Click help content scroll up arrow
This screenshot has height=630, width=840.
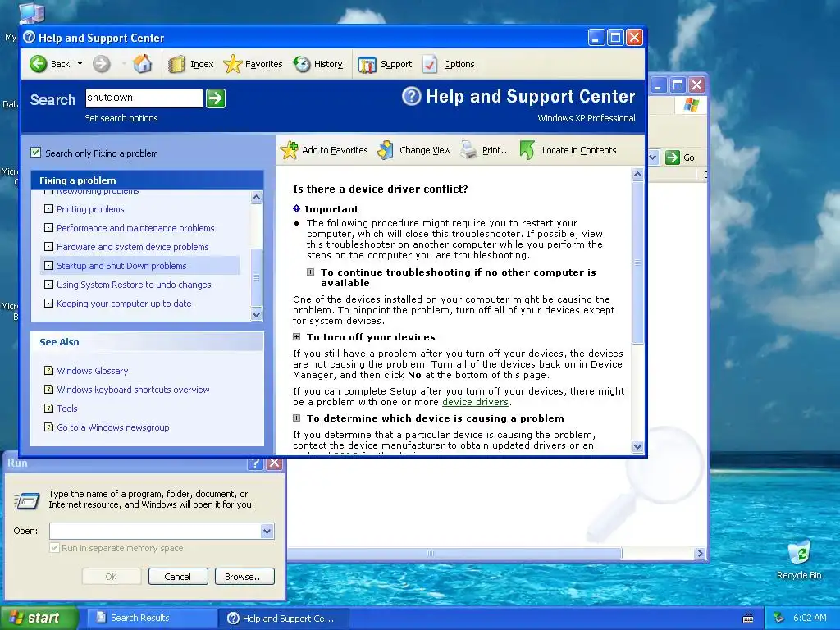click(x=637, y=174)
